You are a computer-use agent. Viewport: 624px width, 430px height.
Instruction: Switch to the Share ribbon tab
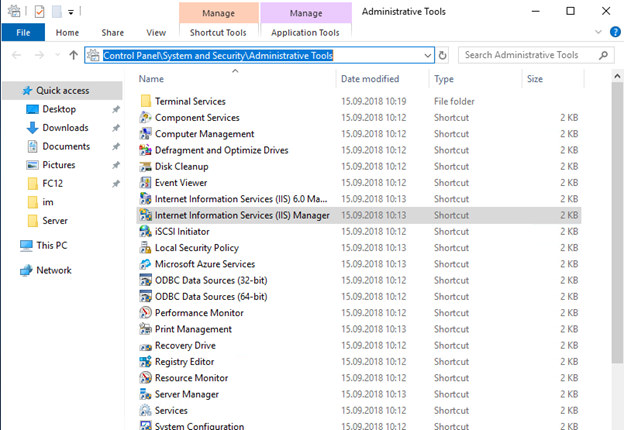[x=113, y=33]
